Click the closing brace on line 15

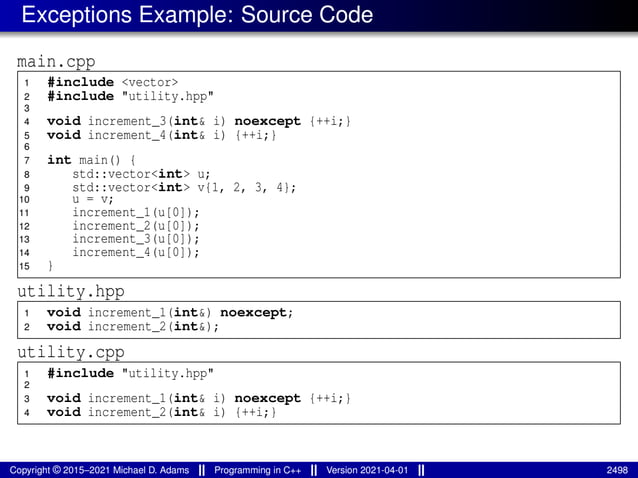tap(50, 266)
